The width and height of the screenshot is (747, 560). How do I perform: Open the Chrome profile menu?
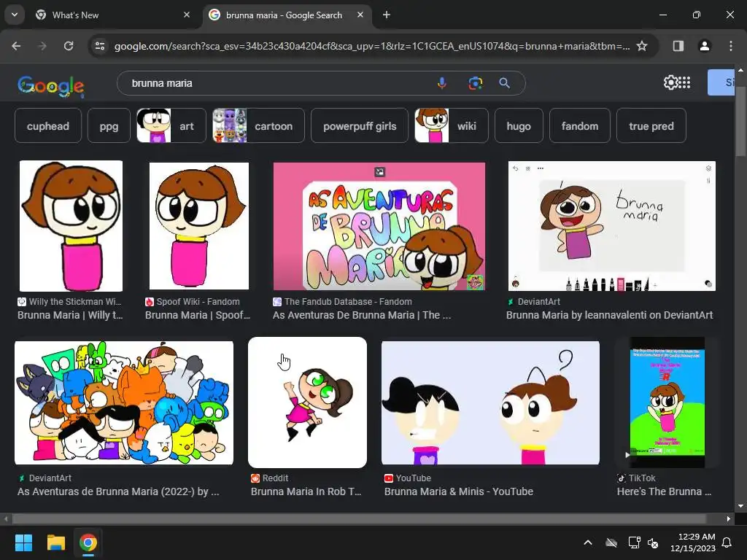(704, 46)
